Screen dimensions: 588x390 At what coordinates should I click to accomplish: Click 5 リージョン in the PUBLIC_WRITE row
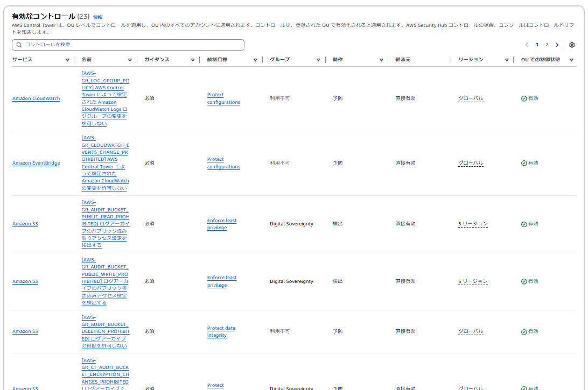pyautogui.click(x=473, y=281)
